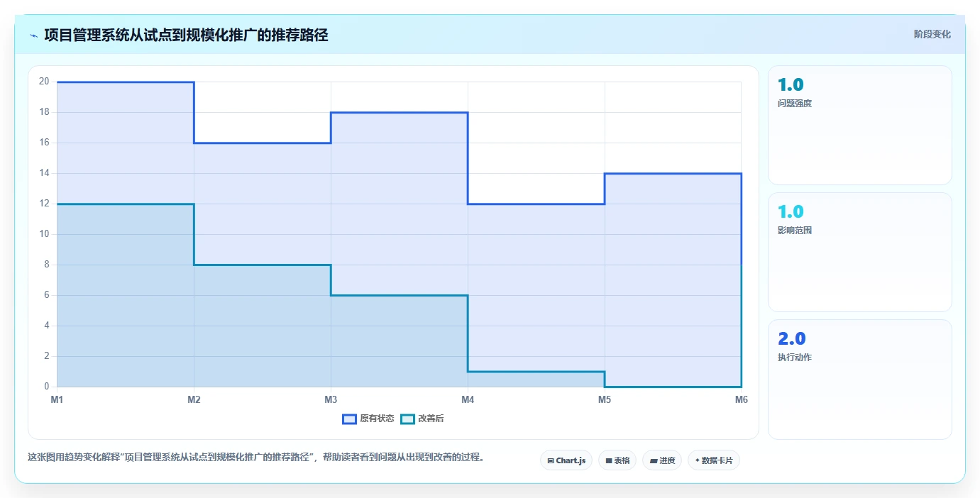
Task: Click the lightning icon beside the title
Action: (33, 35)
